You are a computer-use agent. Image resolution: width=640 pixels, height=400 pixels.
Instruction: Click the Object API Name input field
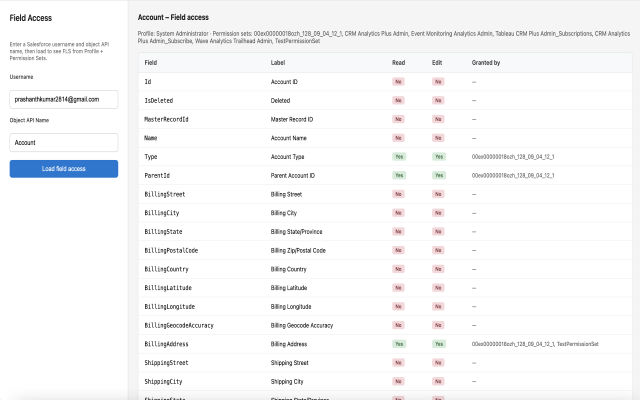64,142
